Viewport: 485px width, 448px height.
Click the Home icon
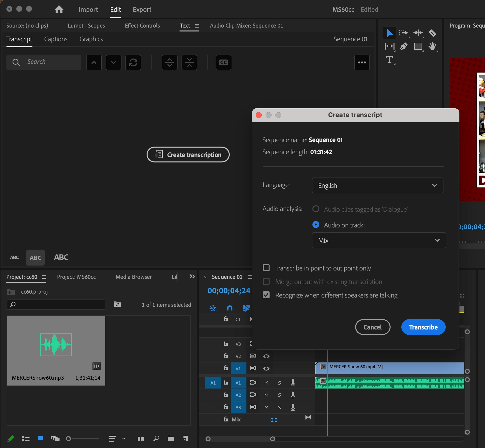(x=59, y=9)
